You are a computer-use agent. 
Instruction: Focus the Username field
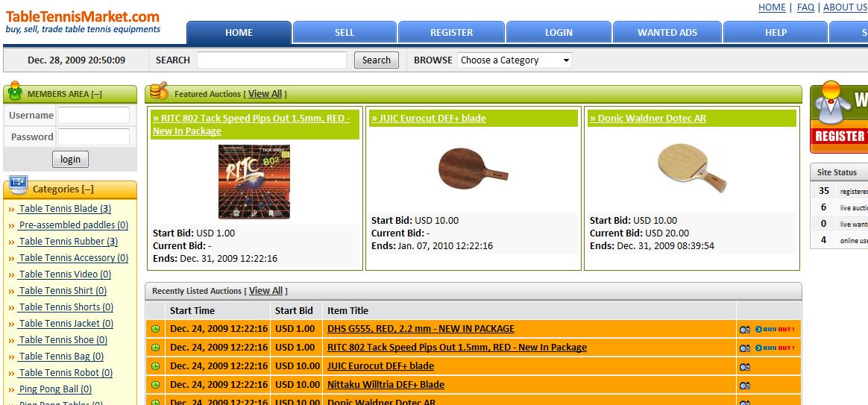click(93, 116)
